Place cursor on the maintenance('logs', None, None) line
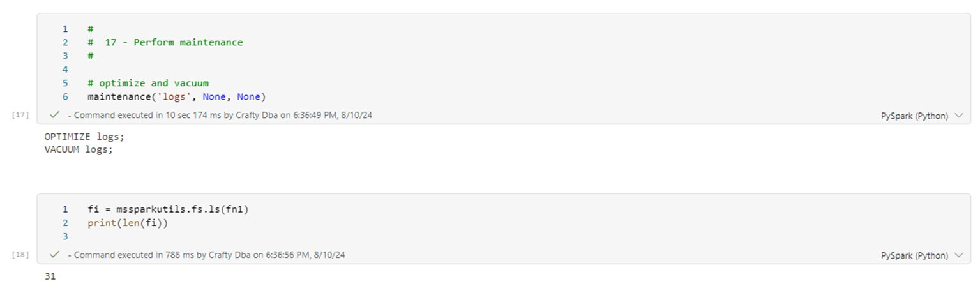Image resolution: width=980 pixels, height=293 pixels. click(176, 96)
